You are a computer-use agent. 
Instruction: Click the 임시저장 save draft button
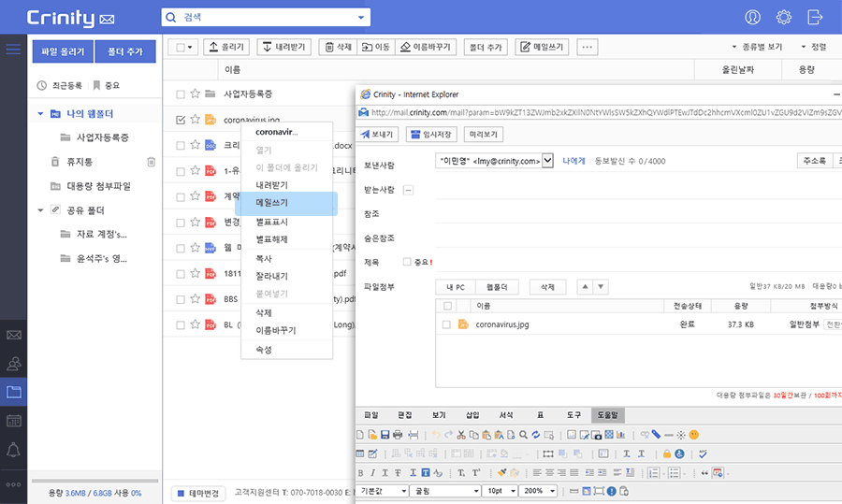point(431,135)
